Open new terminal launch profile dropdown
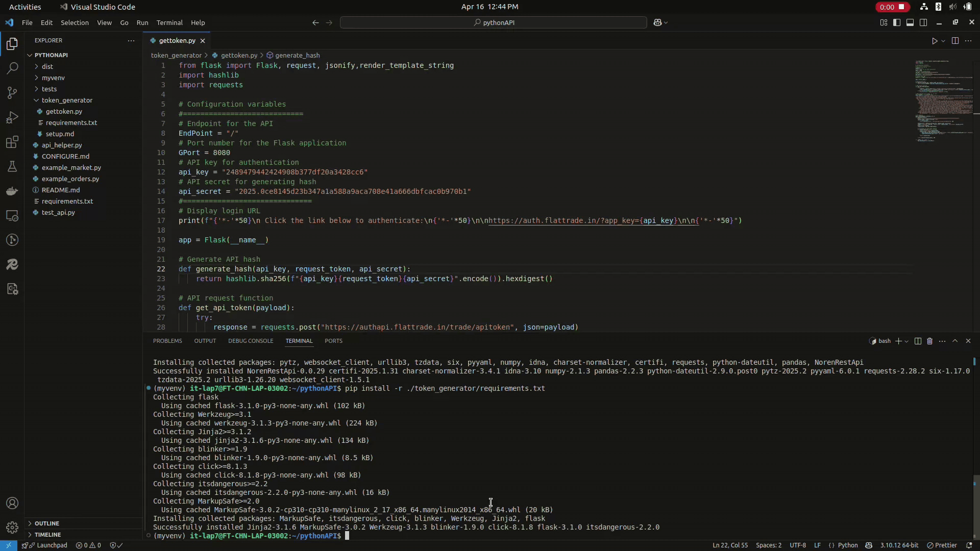This screenshot has height=551, width=980. click(x=906, y=341)
